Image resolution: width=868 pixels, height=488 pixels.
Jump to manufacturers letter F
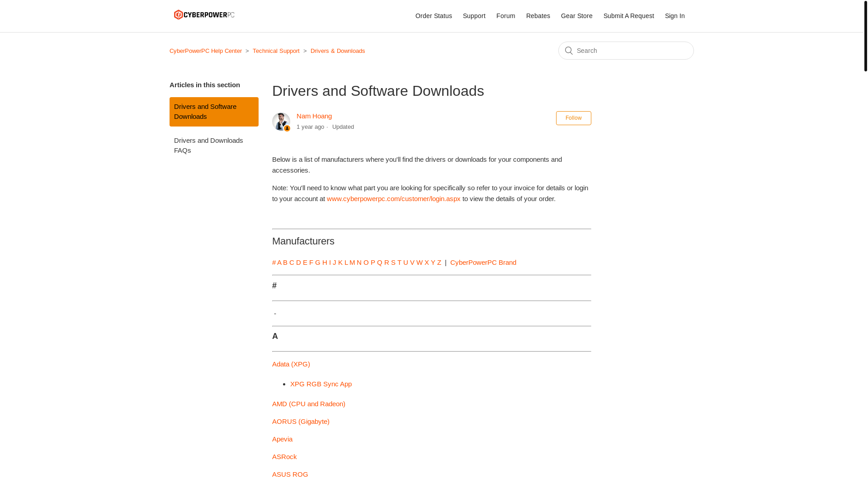[x=311, y=263]
